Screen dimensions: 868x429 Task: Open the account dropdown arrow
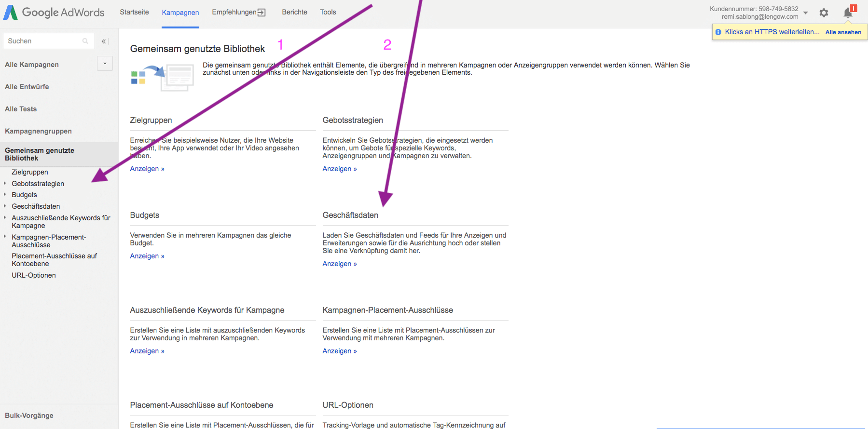tap(805, 13)
